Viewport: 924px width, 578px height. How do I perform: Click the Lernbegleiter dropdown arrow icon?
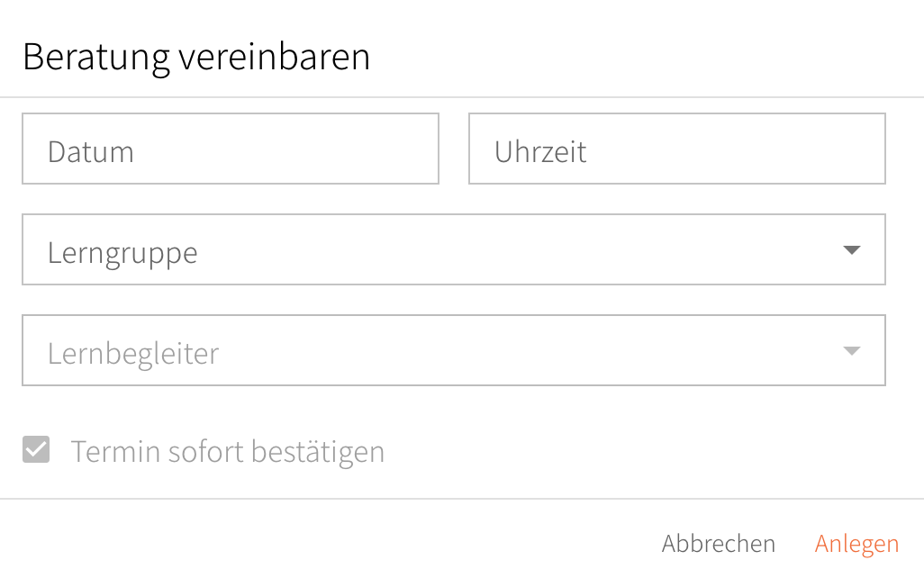tap(852, 351)
